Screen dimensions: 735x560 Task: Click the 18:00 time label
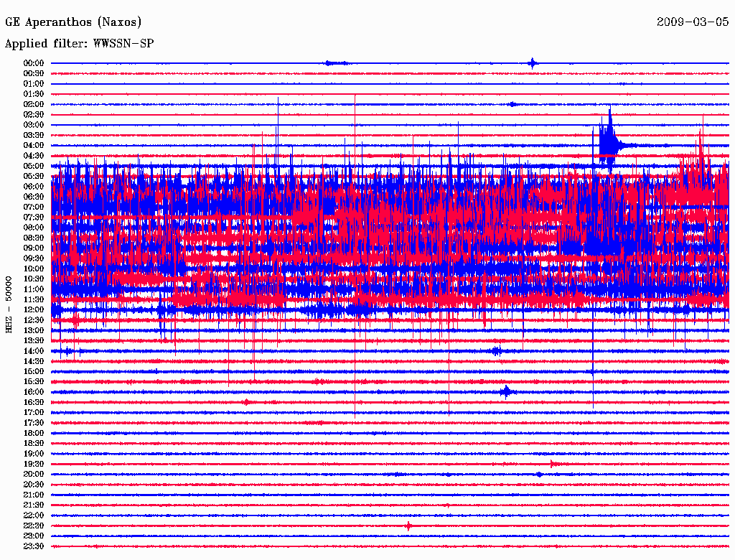34,434
